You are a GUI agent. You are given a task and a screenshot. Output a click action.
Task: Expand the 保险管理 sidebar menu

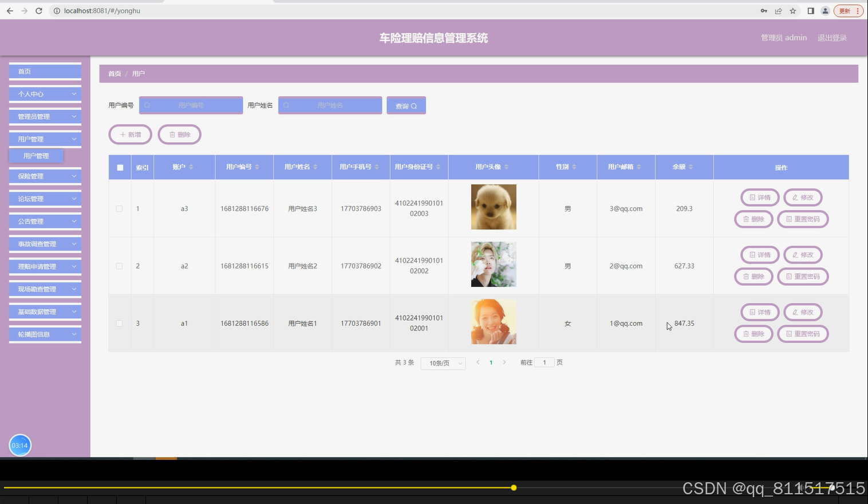point(45,176)
